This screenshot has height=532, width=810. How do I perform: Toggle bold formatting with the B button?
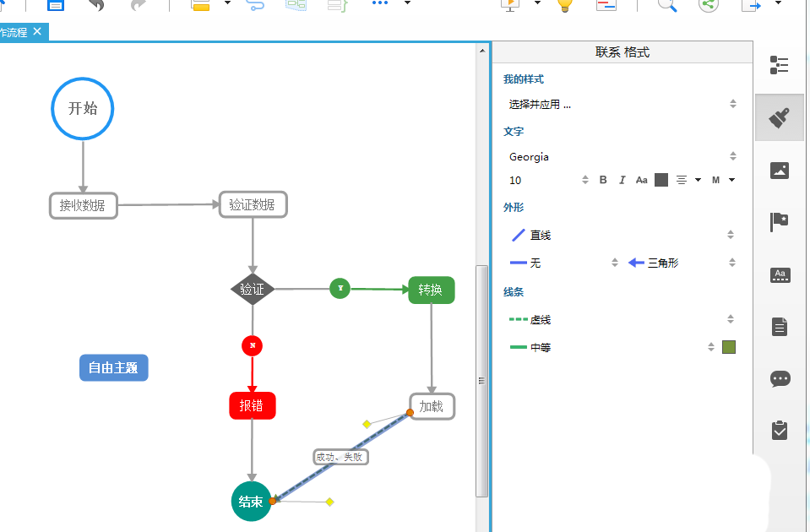point(602,179)
